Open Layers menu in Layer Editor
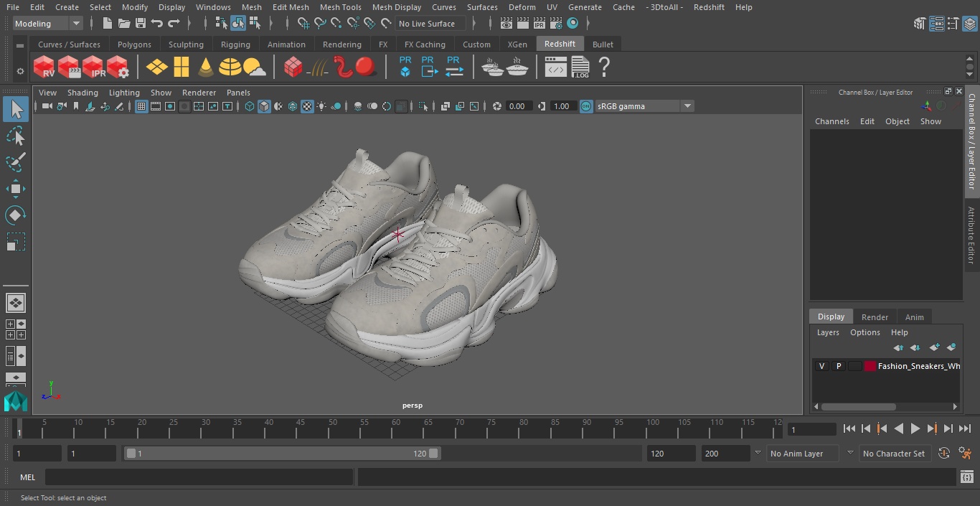 point(828,332)
